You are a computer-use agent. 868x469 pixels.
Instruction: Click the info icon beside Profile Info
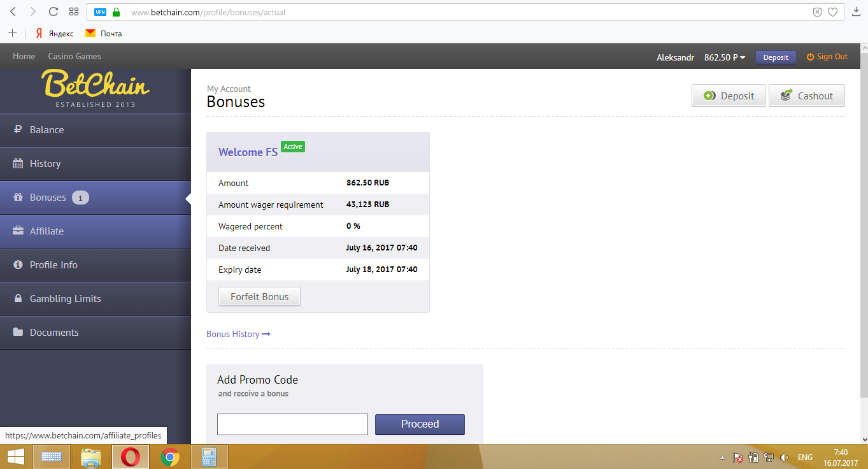(18, 264)
